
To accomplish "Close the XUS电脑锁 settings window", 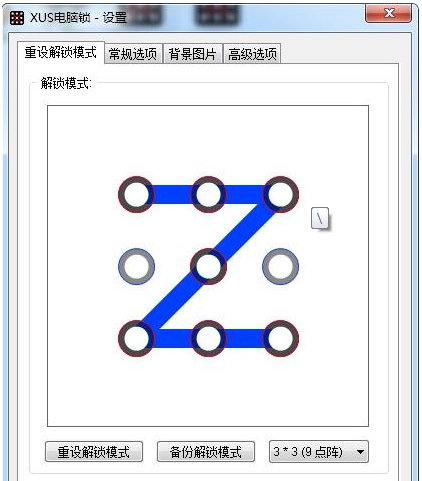I will [388, 14].
